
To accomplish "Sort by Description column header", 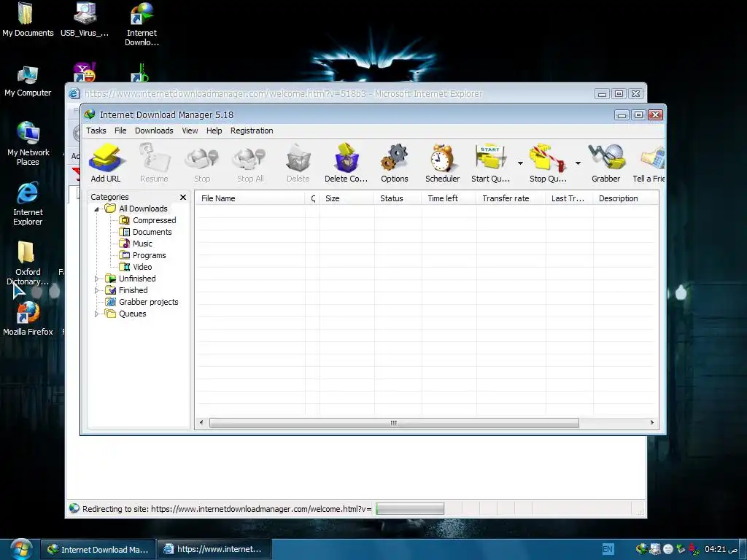I will (626, 198).
